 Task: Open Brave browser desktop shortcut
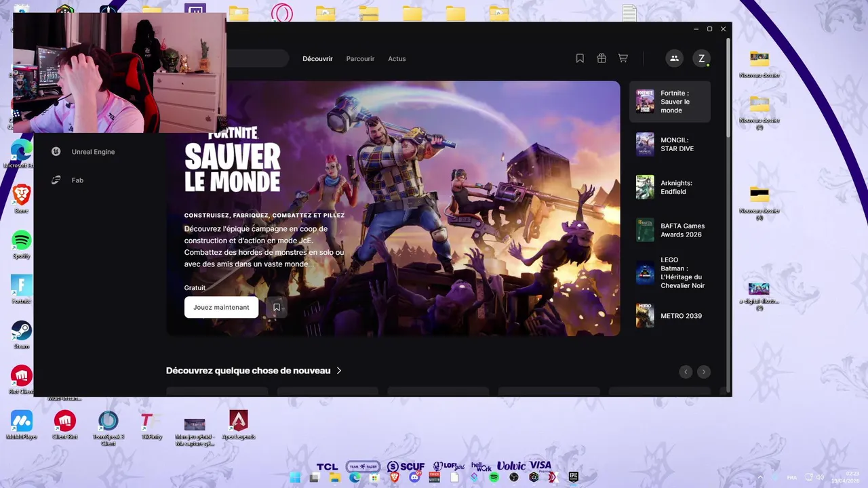22,199
